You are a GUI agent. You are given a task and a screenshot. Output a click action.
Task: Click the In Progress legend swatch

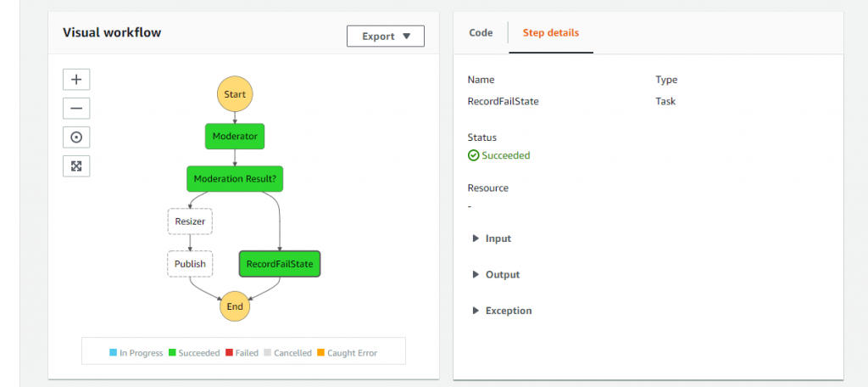(114, 352)
